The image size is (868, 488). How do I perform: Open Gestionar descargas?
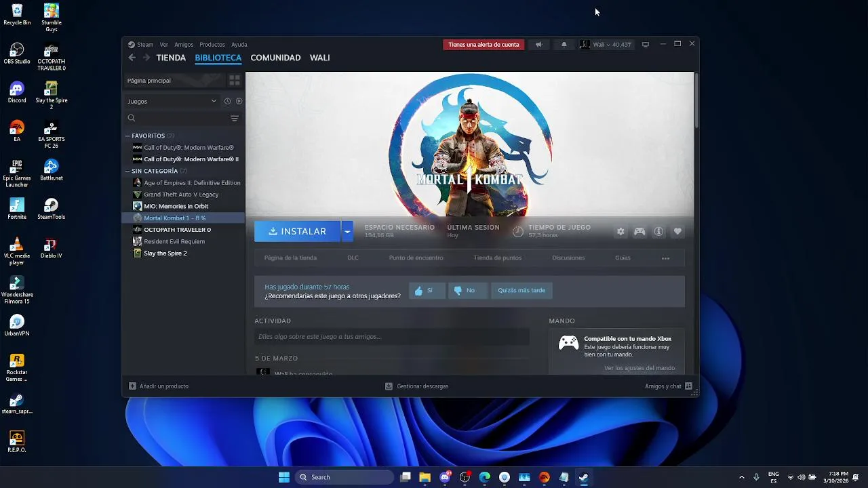[x=416, y=386]
